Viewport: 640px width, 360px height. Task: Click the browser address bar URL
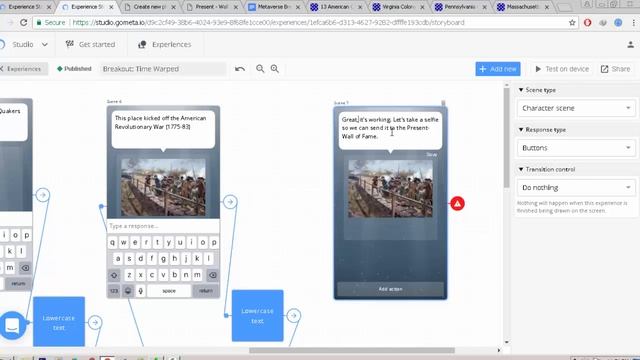point(268,23)
